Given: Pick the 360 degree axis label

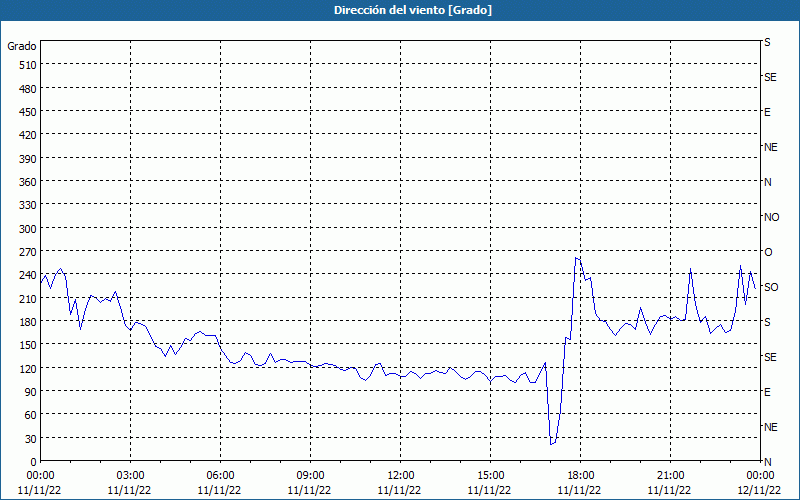Looking at the screenshot, I should [x=28, y=182].
